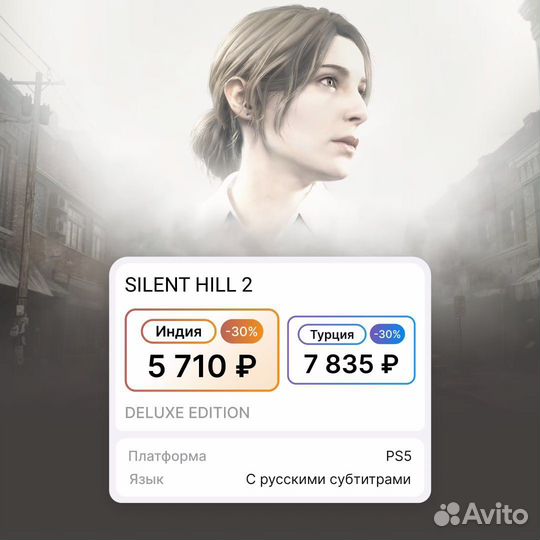Click the 7 835 ₽ price text

[x=351, y=364]
